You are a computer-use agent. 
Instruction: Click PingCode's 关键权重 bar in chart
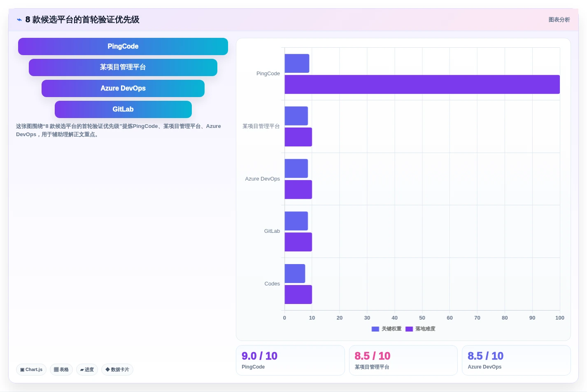(x=297, y=63)
